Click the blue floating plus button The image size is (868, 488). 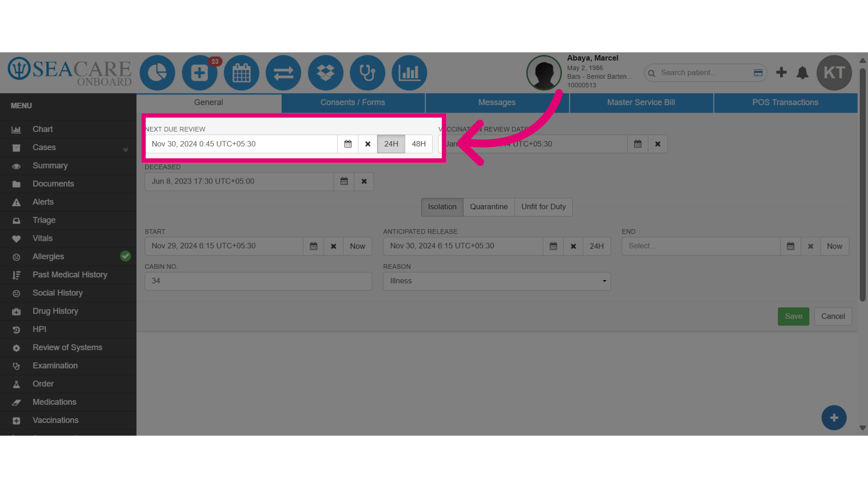tap(834, 418)
